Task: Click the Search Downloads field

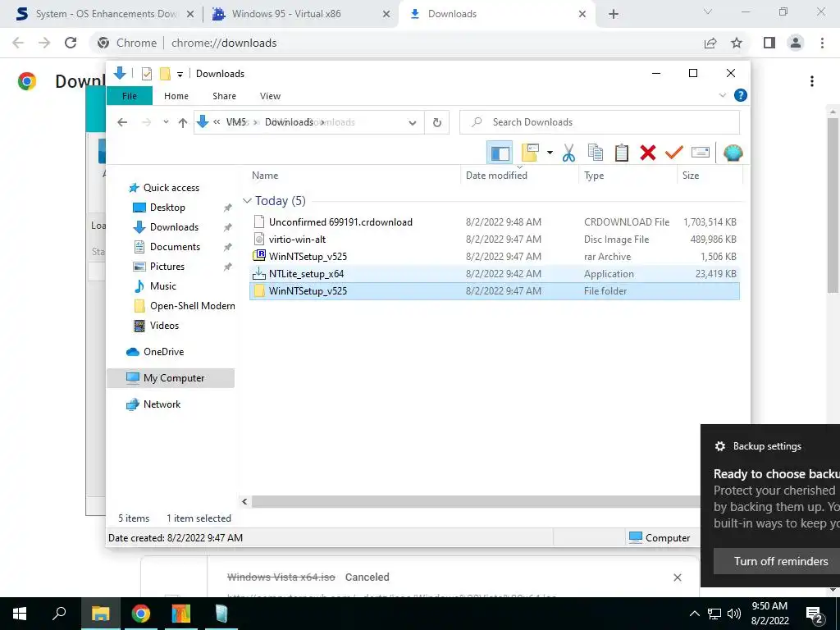Action: click(x=600, y=122)
